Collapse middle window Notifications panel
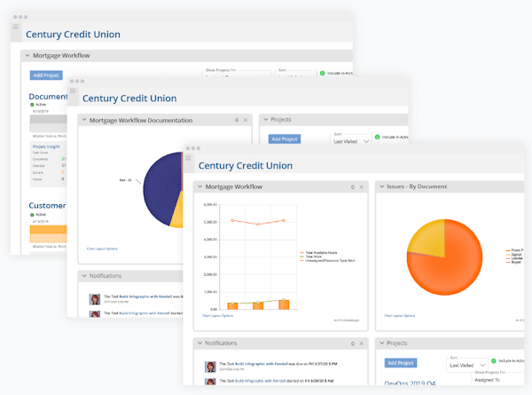Image resolution: width=532 pixels, height=395 pixels. click(84, 276)
